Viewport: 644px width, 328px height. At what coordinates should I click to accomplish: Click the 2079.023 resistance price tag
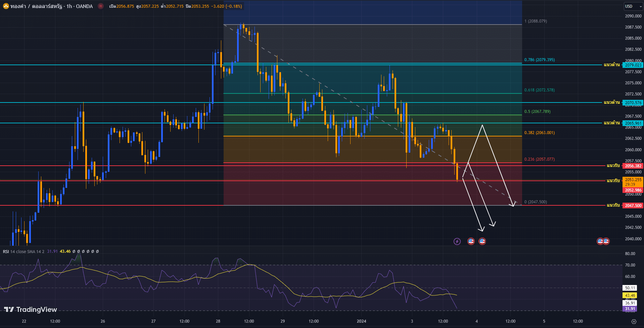[633, 65]
